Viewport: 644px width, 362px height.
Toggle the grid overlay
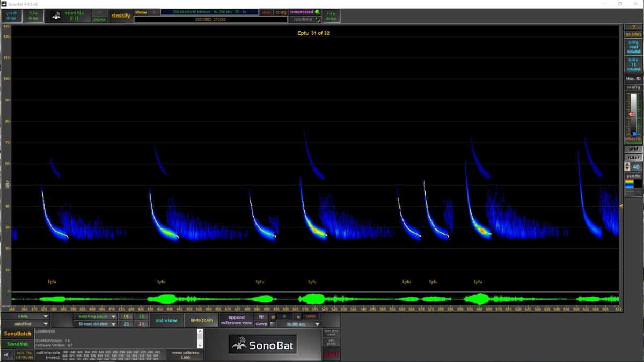(633, 149)
